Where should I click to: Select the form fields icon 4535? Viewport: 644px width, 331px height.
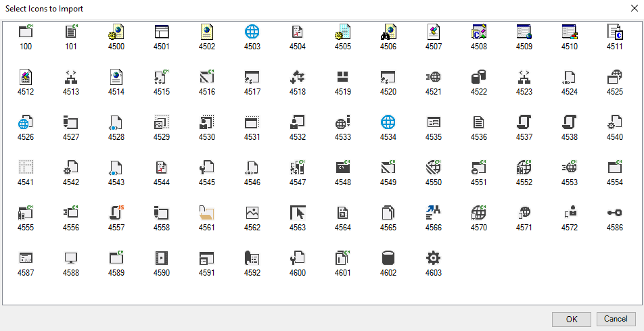[434, 122]
